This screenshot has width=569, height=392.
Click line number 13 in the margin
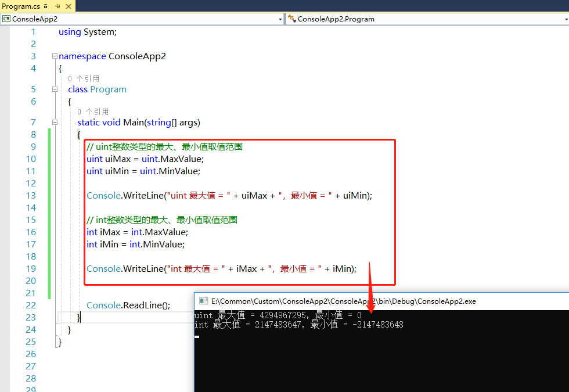(30, 196)
